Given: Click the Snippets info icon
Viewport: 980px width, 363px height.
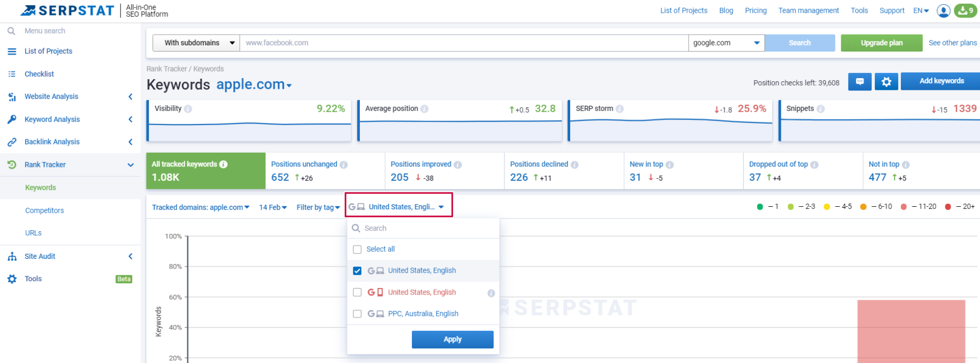Looking at the screenshot, I should point(820,109).
